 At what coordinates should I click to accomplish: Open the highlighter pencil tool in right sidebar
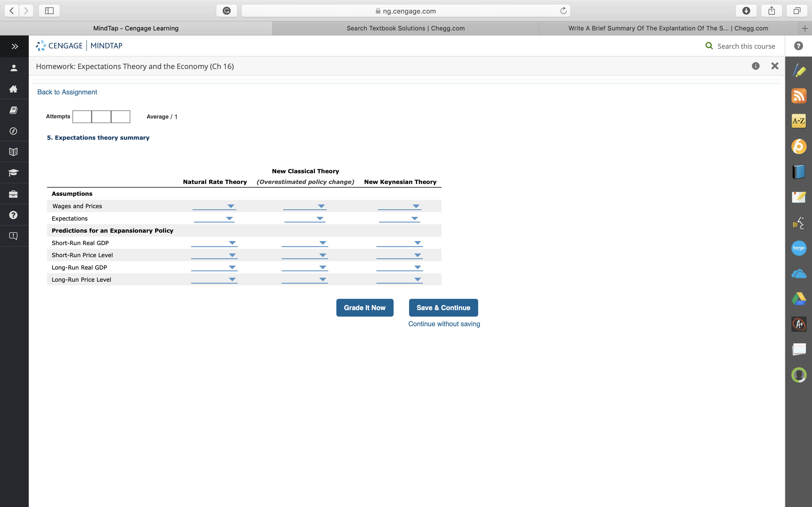[798, 71]
